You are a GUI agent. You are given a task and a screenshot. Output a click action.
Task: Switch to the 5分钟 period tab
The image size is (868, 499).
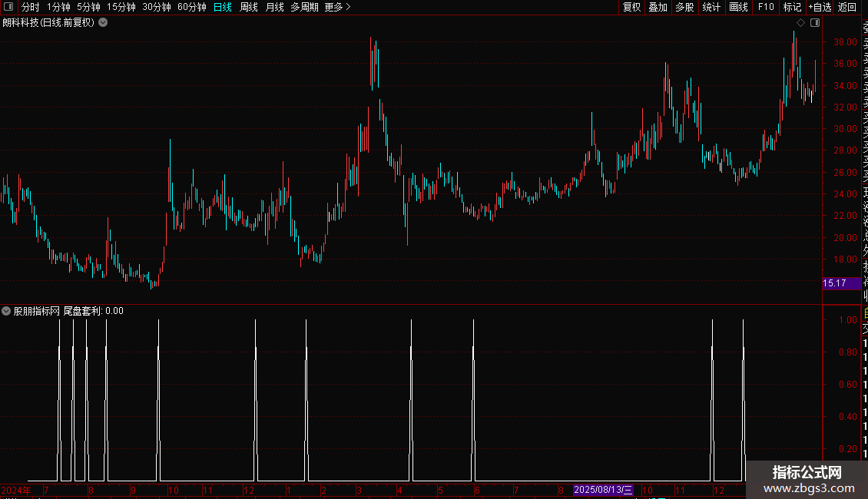coord(88,7)
